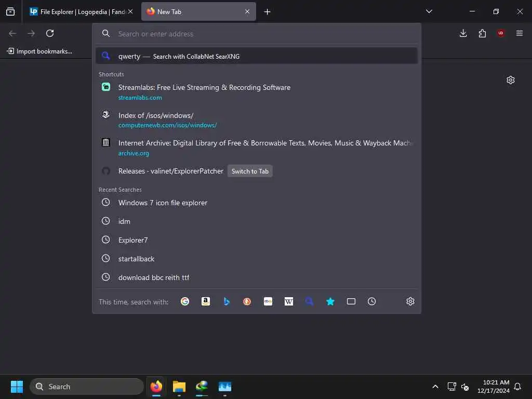Open network status tray icon
The image size is (532, 399).
coord(451,387)
